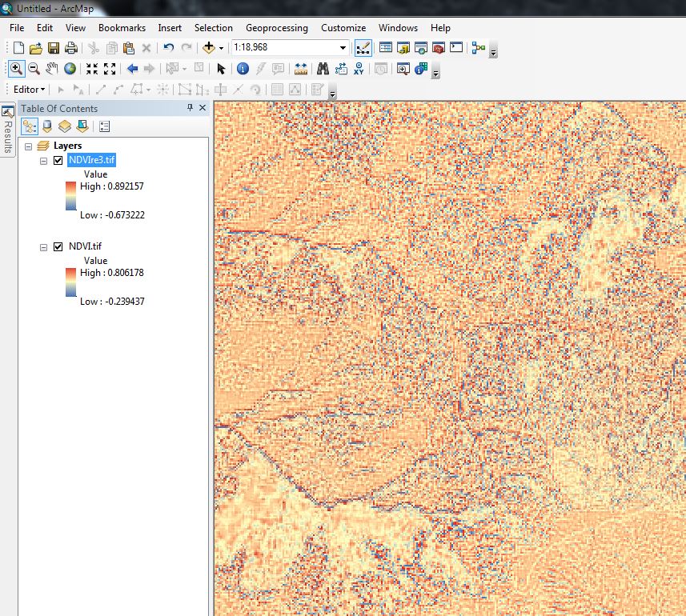Open an existing map file

(x=36, y=48)
